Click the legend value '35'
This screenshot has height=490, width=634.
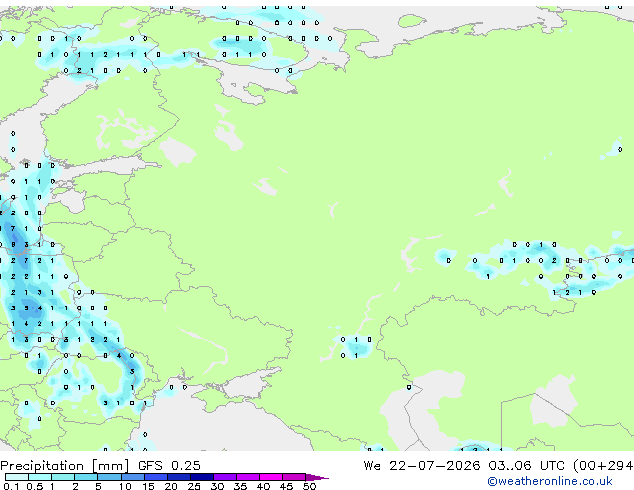(240, 486)
